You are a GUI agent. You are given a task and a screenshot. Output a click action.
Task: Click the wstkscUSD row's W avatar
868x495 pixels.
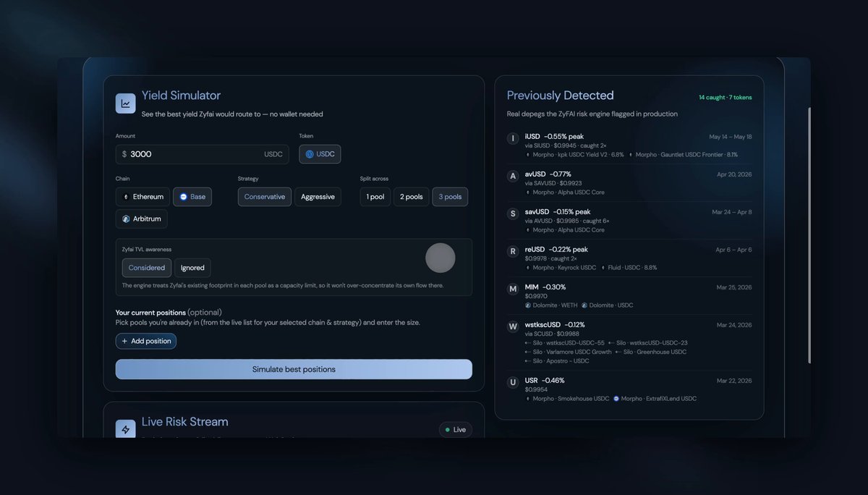(513, 326)
